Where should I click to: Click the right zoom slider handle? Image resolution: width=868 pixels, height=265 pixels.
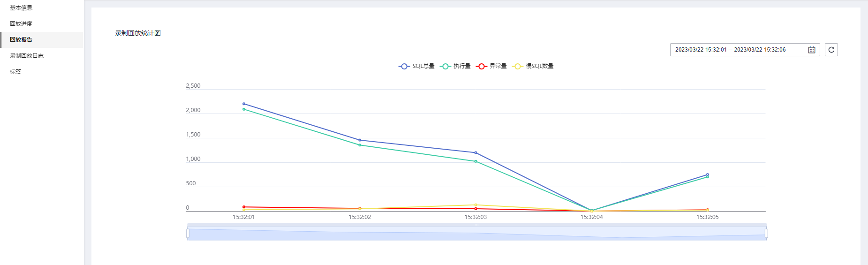point(766,233)
